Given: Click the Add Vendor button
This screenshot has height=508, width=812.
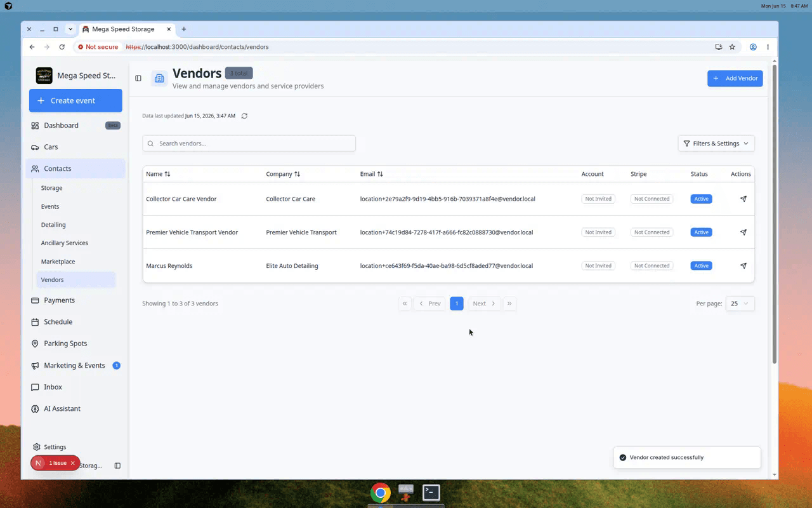Looking at the screenshot, I should coord(735,78).
